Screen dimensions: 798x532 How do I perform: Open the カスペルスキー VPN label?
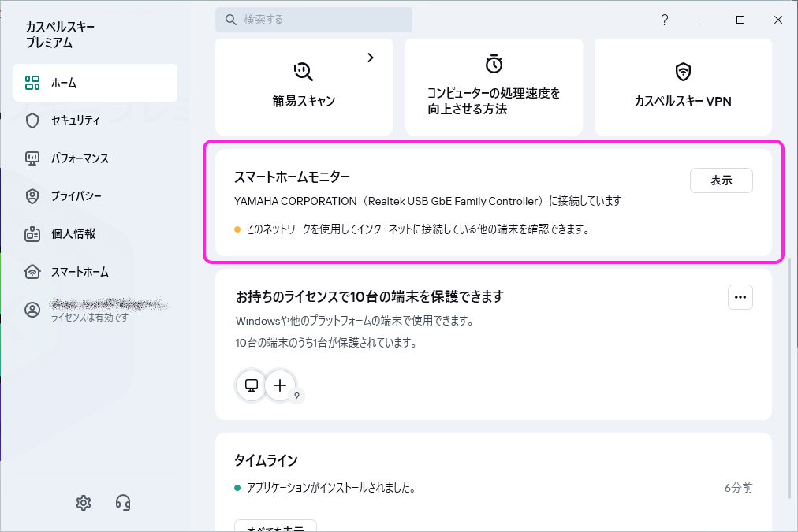(x=683, y=101)
